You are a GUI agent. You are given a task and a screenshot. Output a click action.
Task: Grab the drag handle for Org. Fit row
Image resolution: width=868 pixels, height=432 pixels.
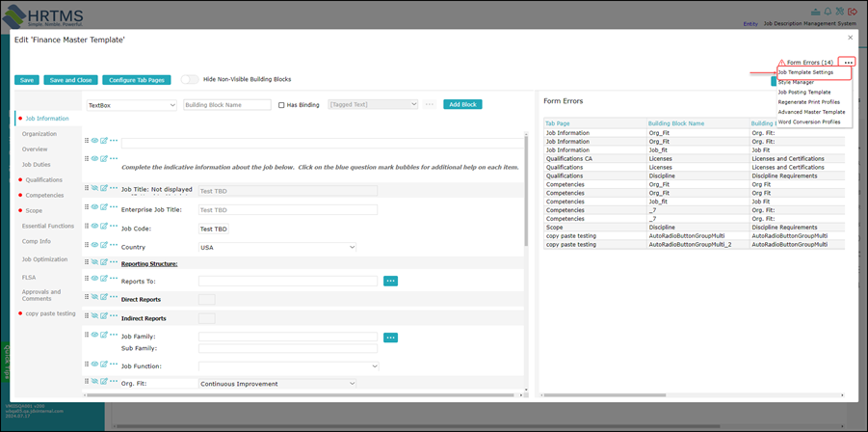(87, 381)
